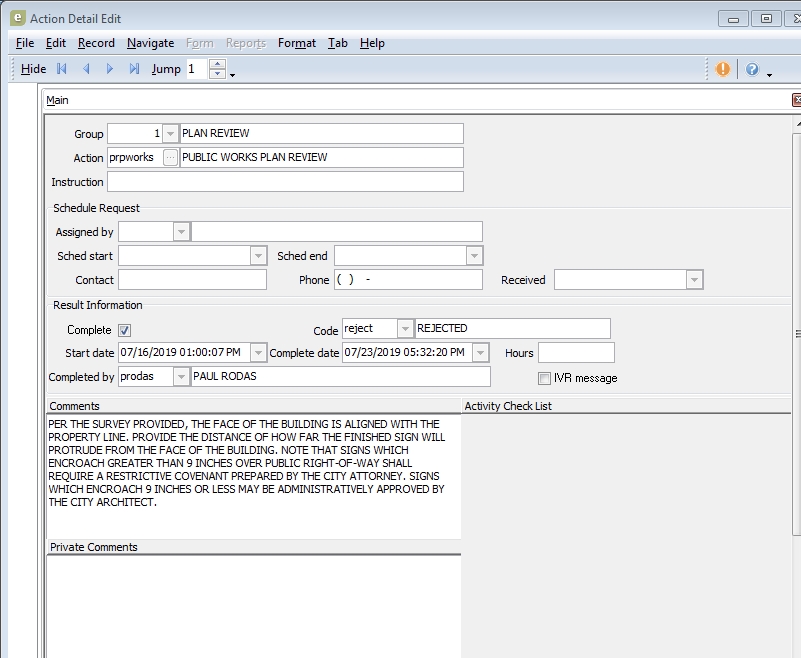
Task: Click the Hide toolbar button
Action: coord(33,69)
